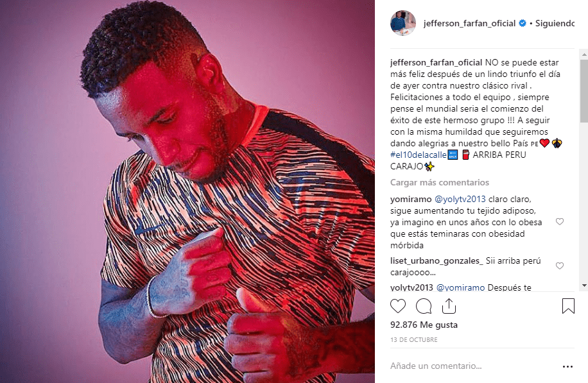This screenshot has height=383, width=588.
Task: Click the verified badge next to username
Action: point(522,23)
